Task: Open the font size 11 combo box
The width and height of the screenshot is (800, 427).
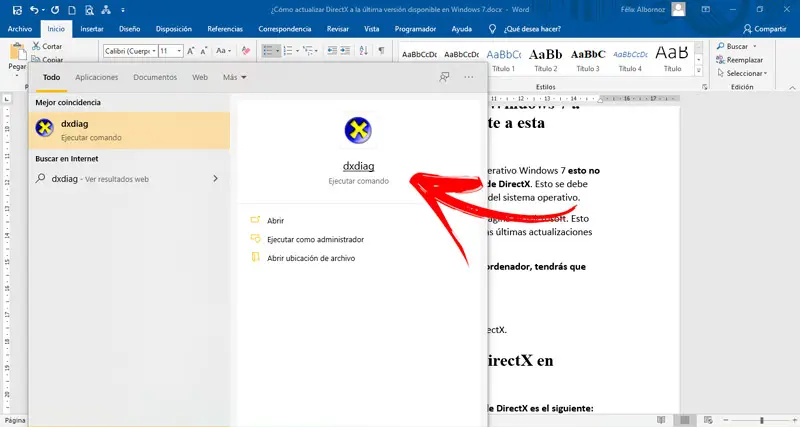Action: [170, 51]
